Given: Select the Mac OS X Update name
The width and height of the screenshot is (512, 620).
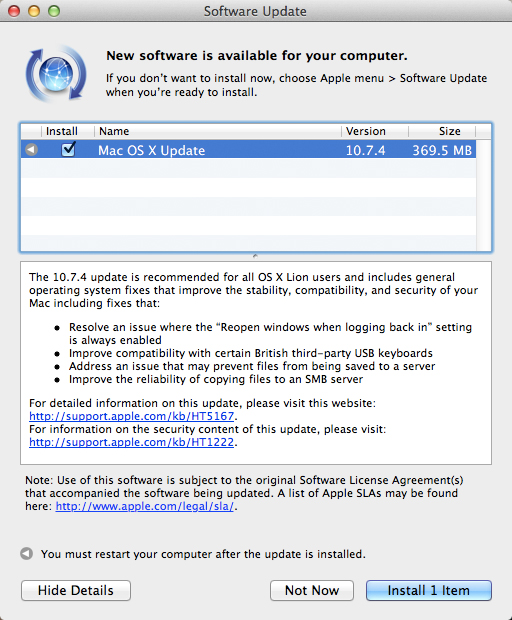Looking at the screenshot, I should [x=152, y=150].
